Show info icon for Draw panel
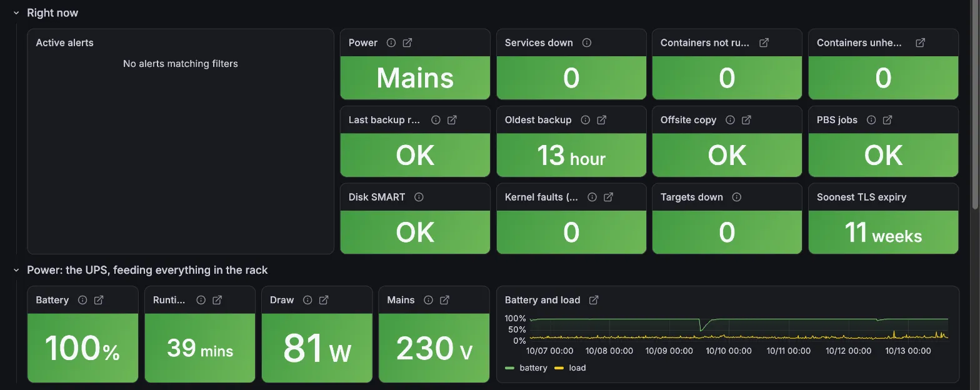The image size is (980, 390). click(307, 300)
